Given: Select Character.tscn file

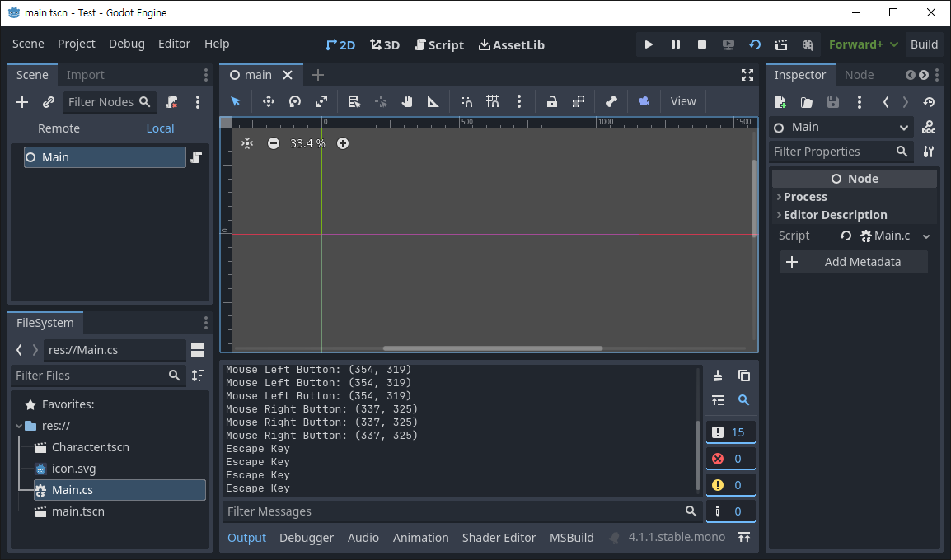Looking at the screenshot, I should pos(90,447).
